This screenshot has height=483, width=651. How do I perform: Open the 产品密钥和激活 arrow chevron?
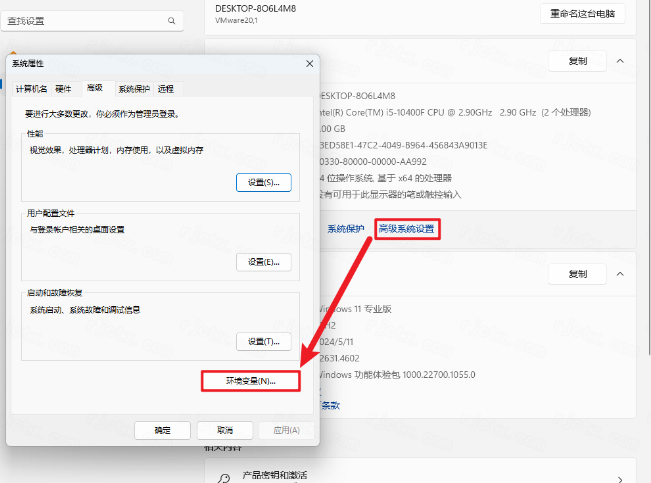coord(621,479)
